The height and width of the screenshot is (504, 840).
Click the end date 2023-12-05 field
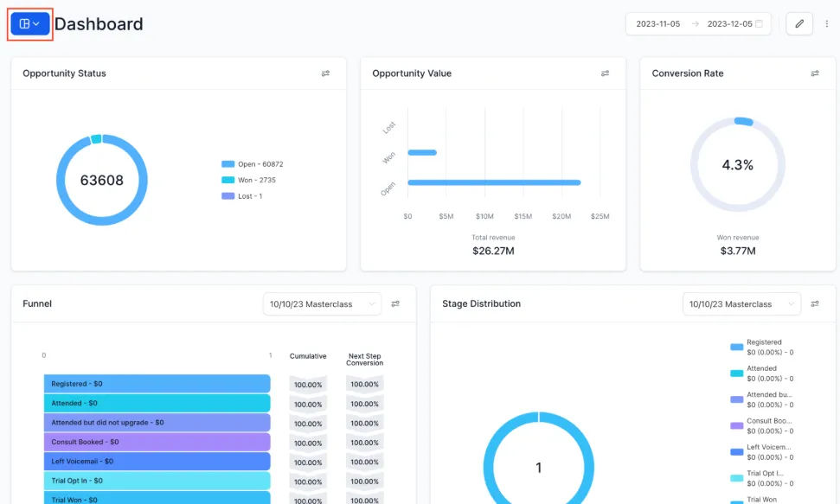729,24
